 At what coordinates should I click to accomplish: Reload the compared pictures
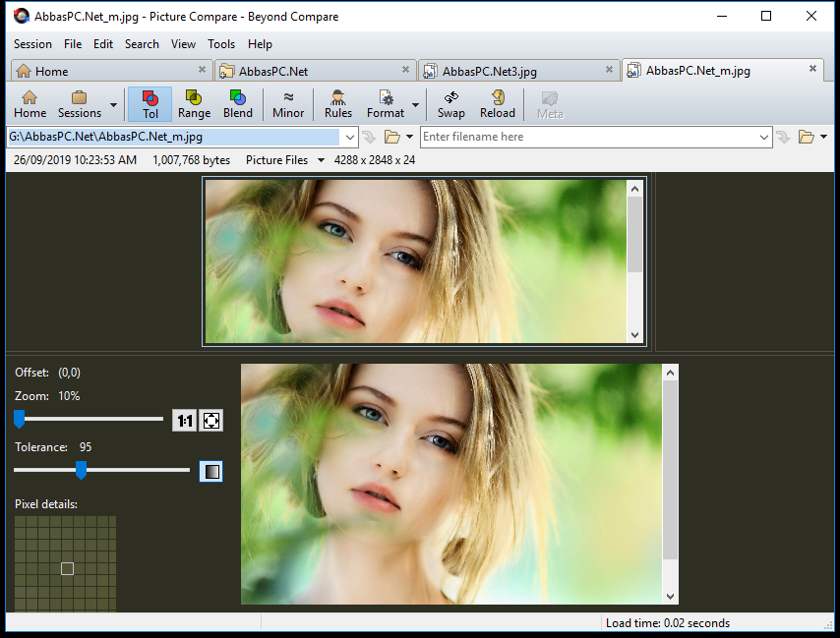(x=497, y=104)
